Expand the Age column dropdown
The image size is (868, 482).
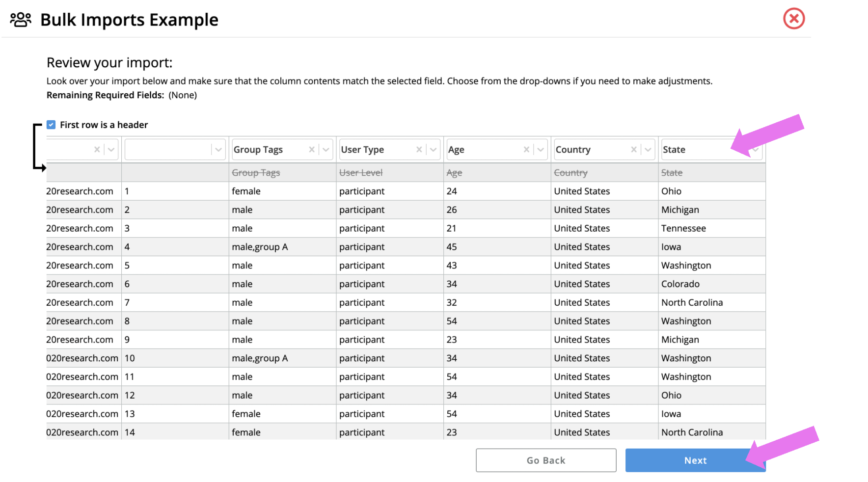[x=541, y=150]
